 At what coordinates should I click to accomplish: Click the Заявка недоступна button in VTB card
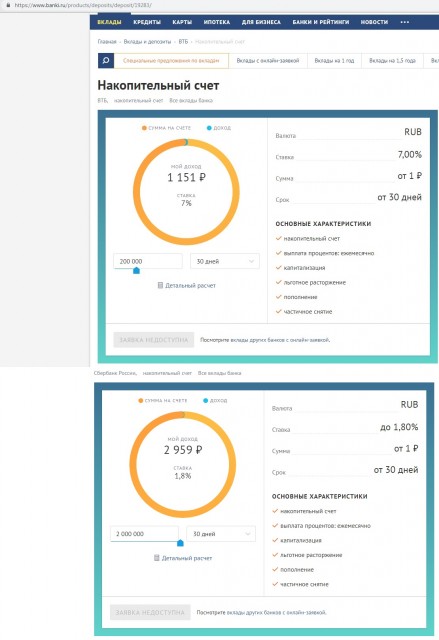tap(154, 340)
